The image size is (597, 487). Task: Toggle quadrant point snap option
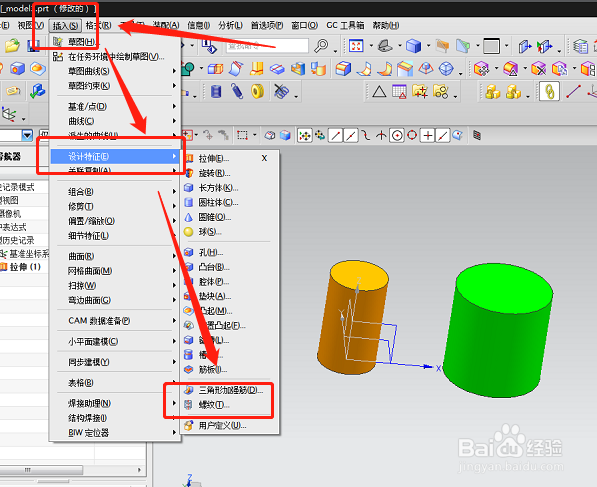[x=412, y=135]
